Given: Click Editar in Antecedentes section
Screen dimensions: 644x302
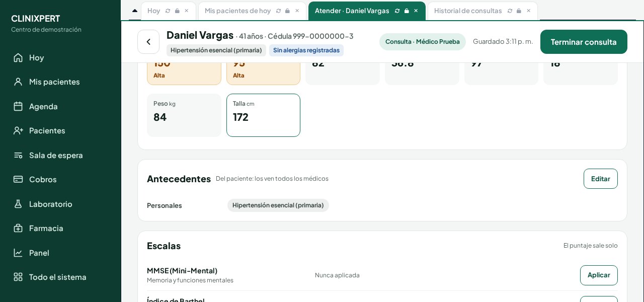Looking at the screenshot, I should coord(601,179).
